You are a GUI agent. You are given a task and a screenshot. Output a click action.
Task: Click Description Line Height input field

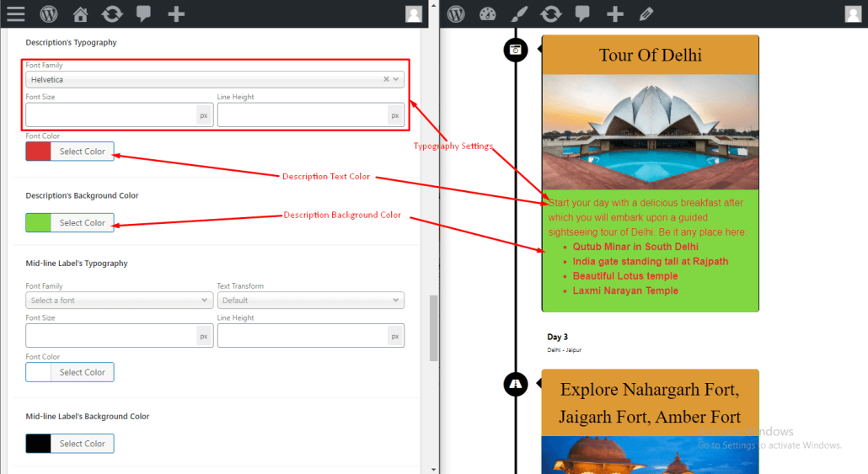point(303,115)
